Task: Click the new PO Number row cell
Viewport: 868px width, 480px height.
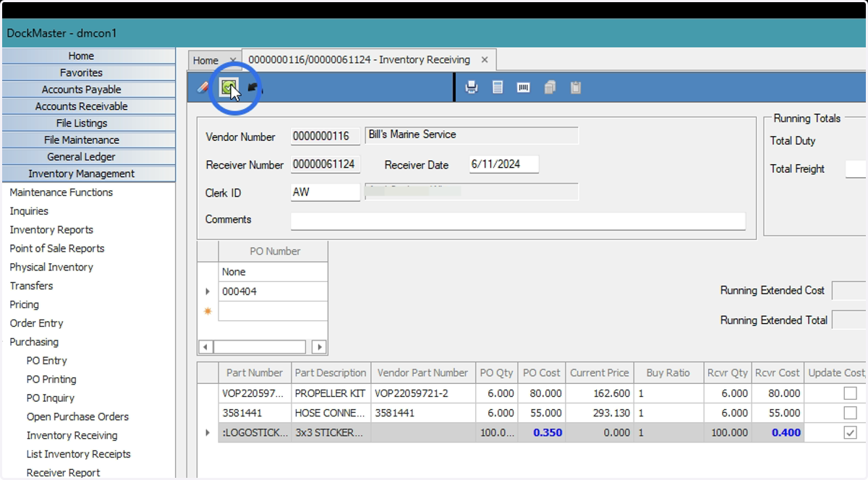Action: pos(273,311)
